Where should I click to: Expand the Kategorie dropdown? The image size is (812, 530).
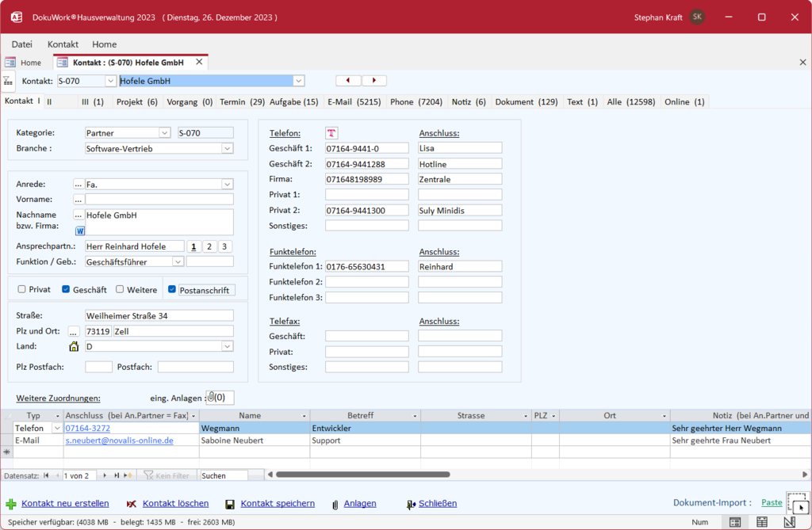[x=164, y=133]
